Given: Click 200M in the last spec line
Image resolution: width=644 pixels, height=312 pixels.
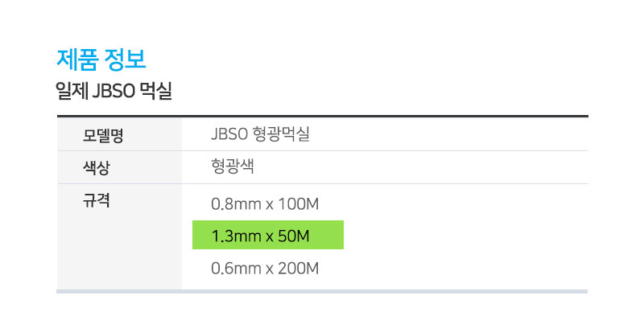Looking at the screenshot, I should [298, 269].
